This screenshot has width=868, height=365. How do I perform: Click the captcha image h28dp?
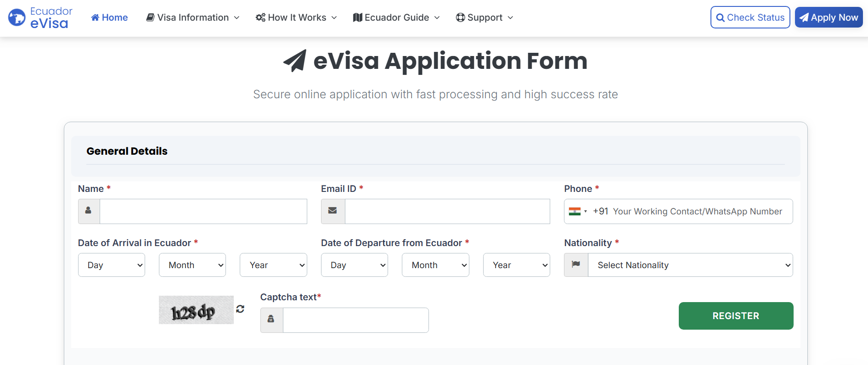196,310
